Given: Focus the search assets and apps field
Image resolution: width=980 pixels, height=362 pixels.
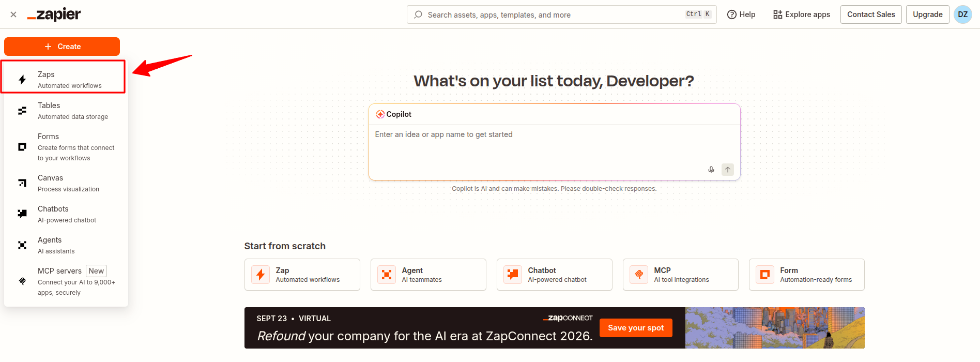Looking at the screenshot, I should 561,14.
